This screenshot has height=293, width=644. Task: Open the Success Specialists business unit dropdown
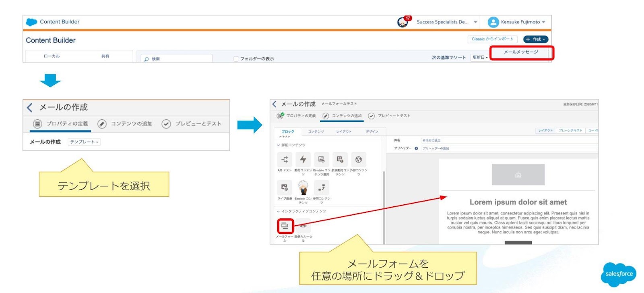[447, 22]
